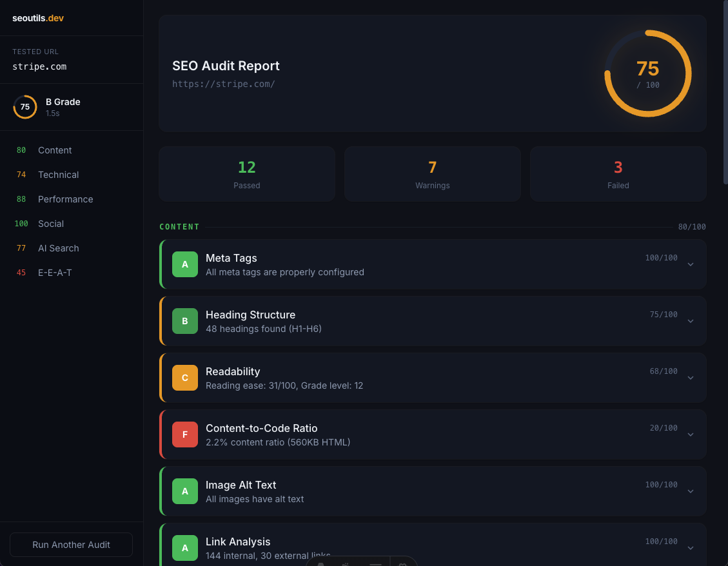Click the A badge beside Link Analysis
728x566 pixels.
click(185, 548)
